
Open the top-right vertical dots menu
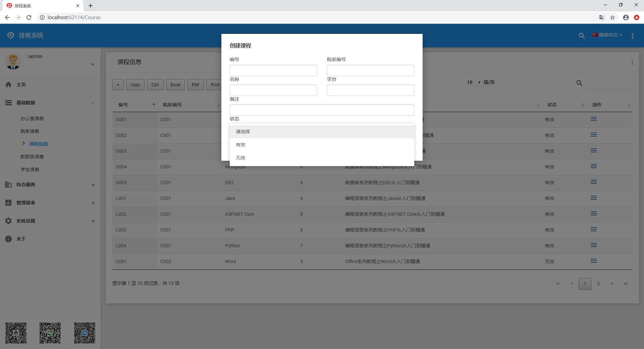coord(633,36)
